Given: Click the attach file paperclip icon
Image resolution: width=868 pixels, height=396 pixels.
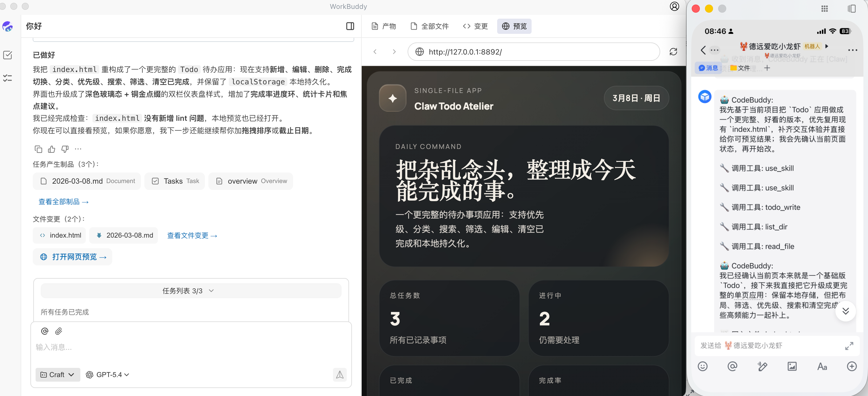Looking at the screenshot, I should pyautogui.click(x=59, y=331).
